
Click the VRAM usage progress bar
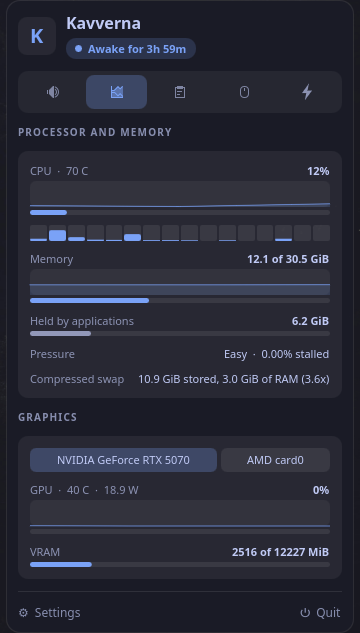(x=180, y=564)
